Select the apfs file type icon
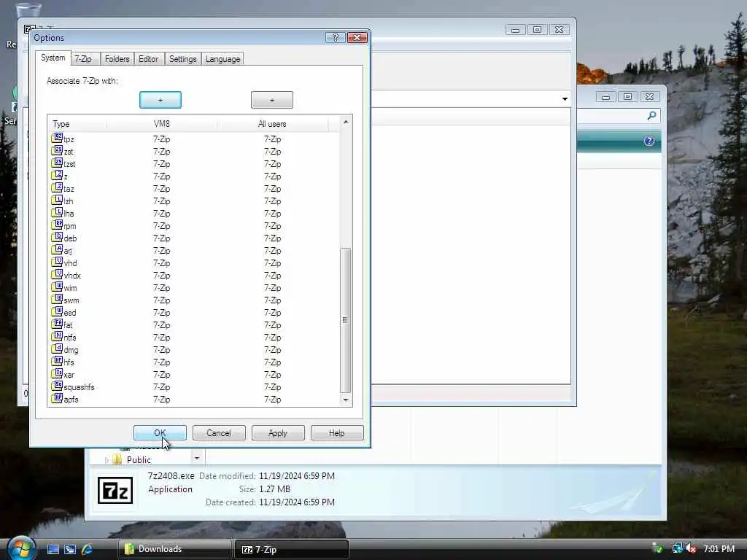This screenshot has width=747, height=560. pos(57,398)
